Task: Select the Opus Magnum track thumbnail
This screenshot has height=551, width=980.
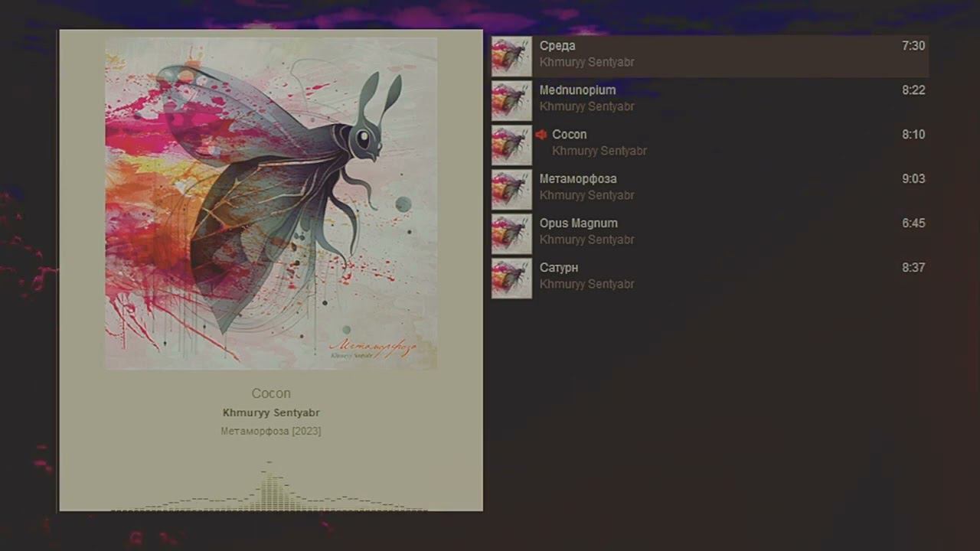Action: (511, 234)
